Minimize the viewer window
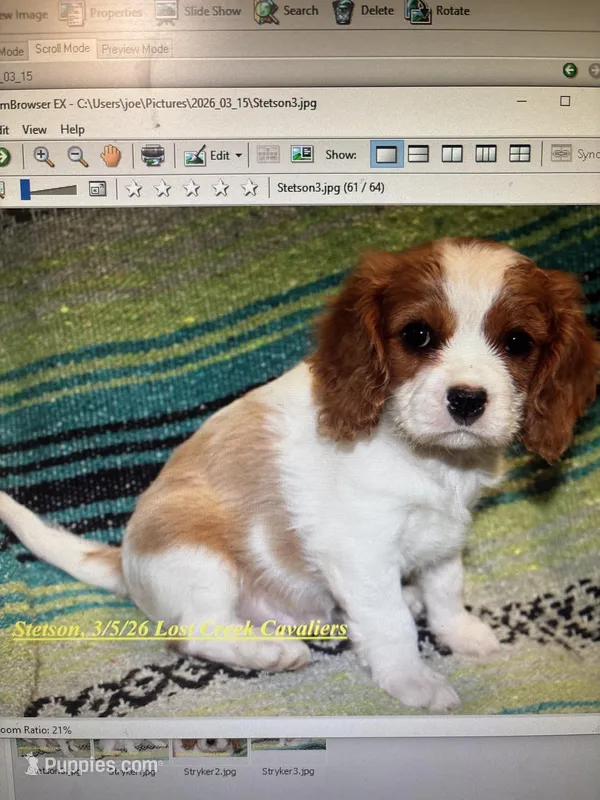 pyautogui.click(x=521, y=101)
